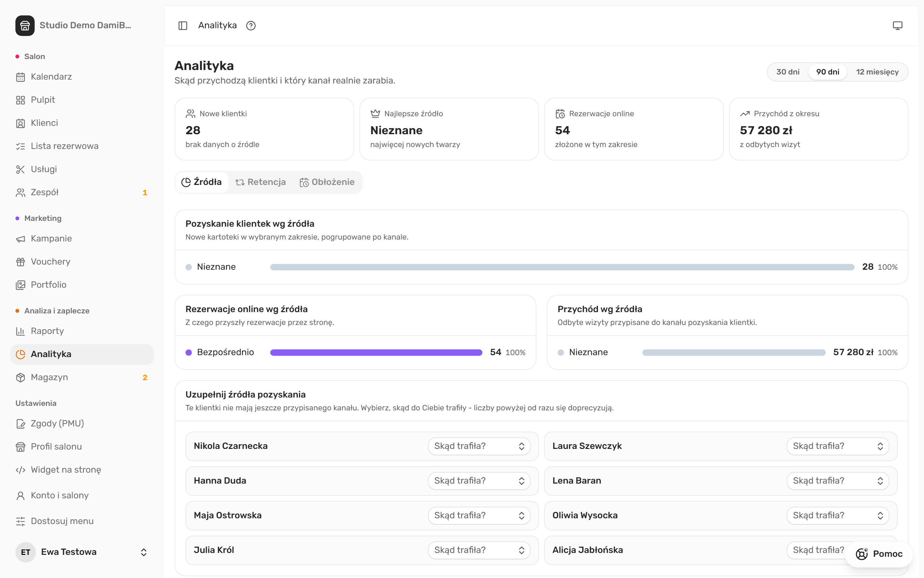Screen dimensions: 924x578
Task: Click the purple Bezpośrednio progress bar
Action: click(x=376, y=353)
